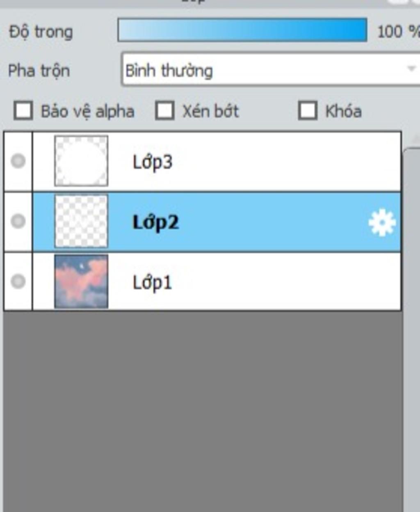The image size is (420, 512).
Task: Select the Lớp2 layer thumbnail
Action: 81,221
